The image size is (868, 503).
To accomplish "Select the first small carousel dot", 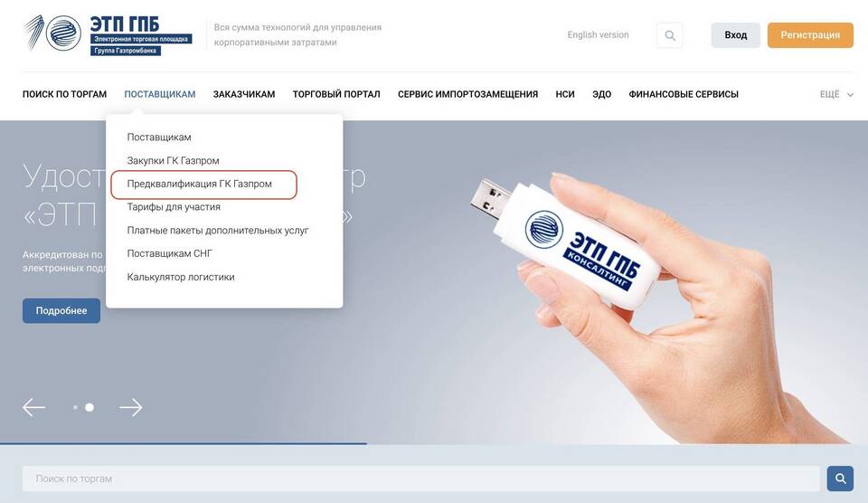I will pos(75,408).
